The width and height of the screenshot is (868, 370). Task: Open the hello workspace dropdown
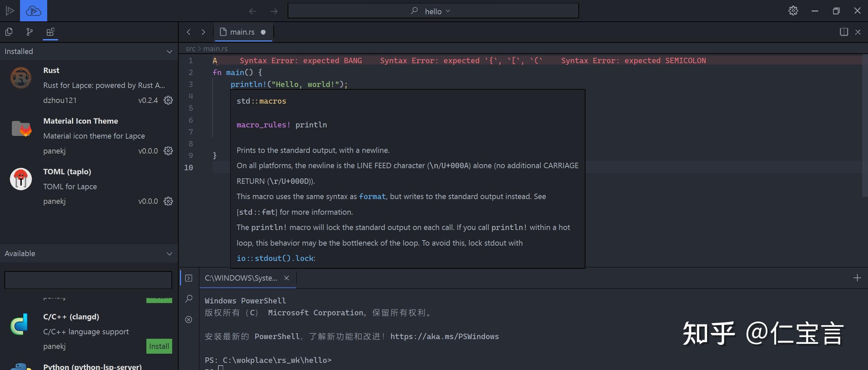(x=437, y=11)
